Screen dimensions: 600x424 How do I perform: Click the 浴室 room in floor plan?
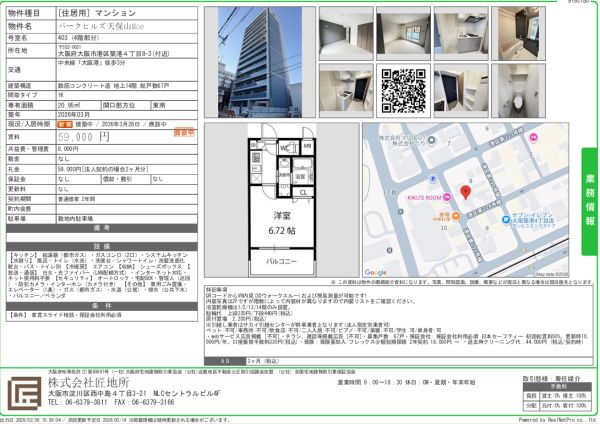pos(303,173)
